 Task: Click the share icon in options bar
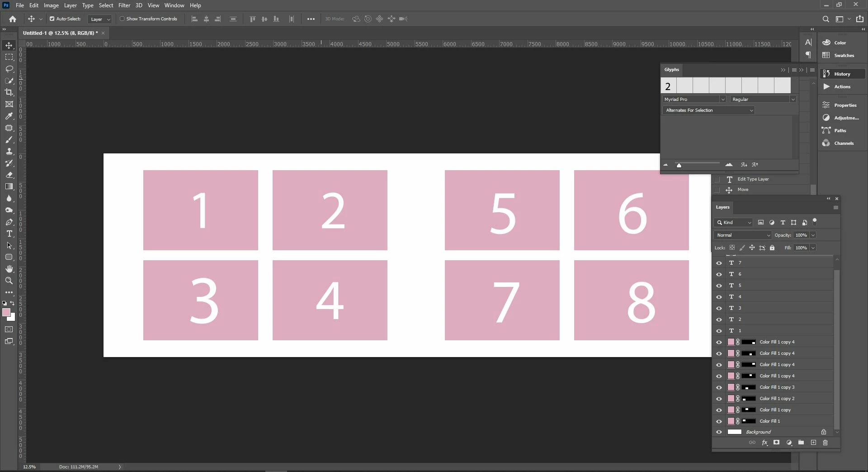[859, 19]
